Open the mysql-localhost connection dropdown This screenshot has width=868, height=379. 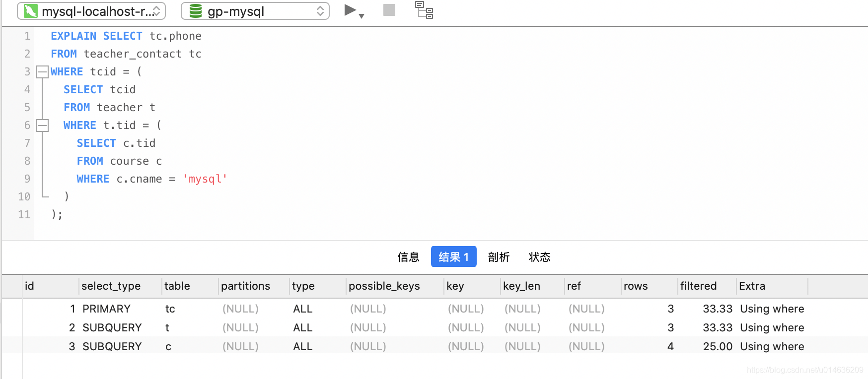(x=91, y=11)
